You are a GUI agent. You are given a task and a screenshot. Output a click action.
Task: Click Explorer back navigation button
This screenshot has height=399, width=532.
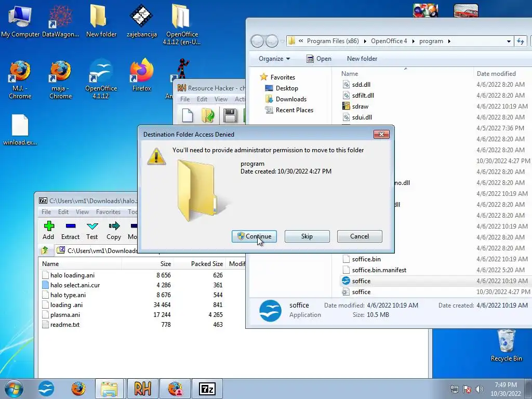click(257, 41)
